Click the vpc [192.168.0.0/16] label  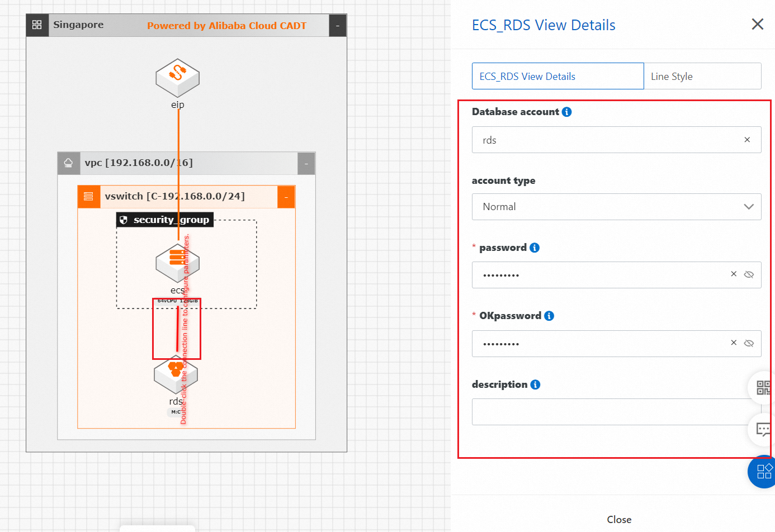(139, 163)
